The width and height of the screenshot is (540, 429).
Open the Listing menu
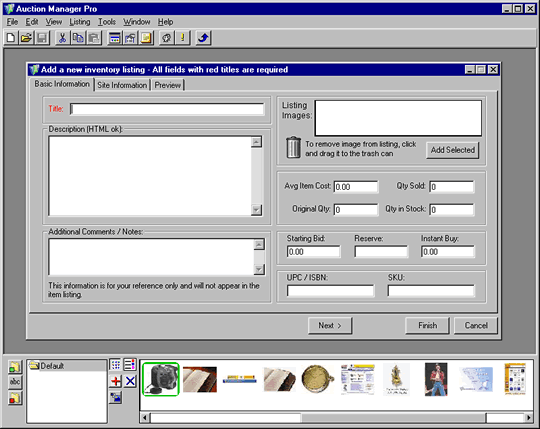click(x=80, y=22)
